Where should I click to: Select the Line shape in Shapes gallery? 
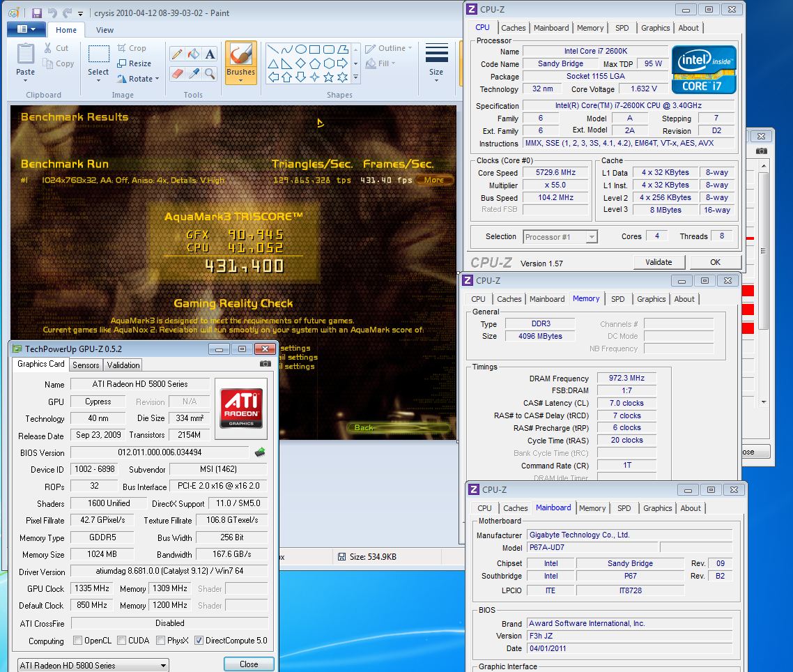tap(272, 49)
